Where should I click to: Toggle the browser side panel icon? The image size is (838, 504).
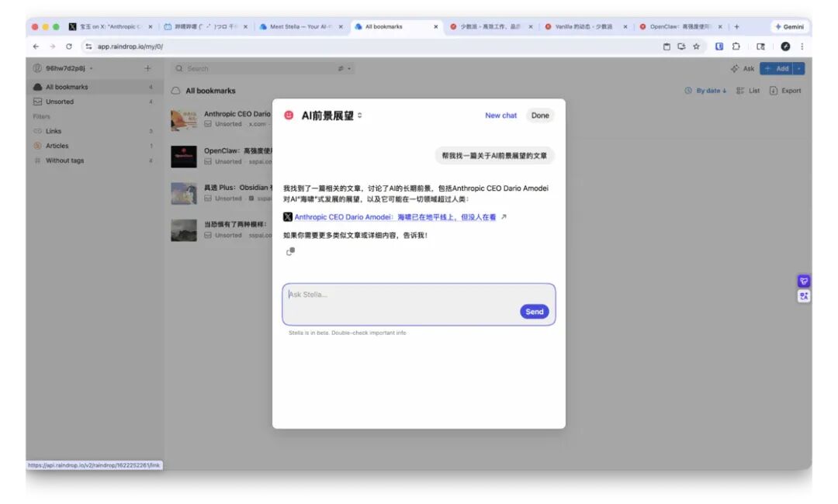(x=760, y=47)
